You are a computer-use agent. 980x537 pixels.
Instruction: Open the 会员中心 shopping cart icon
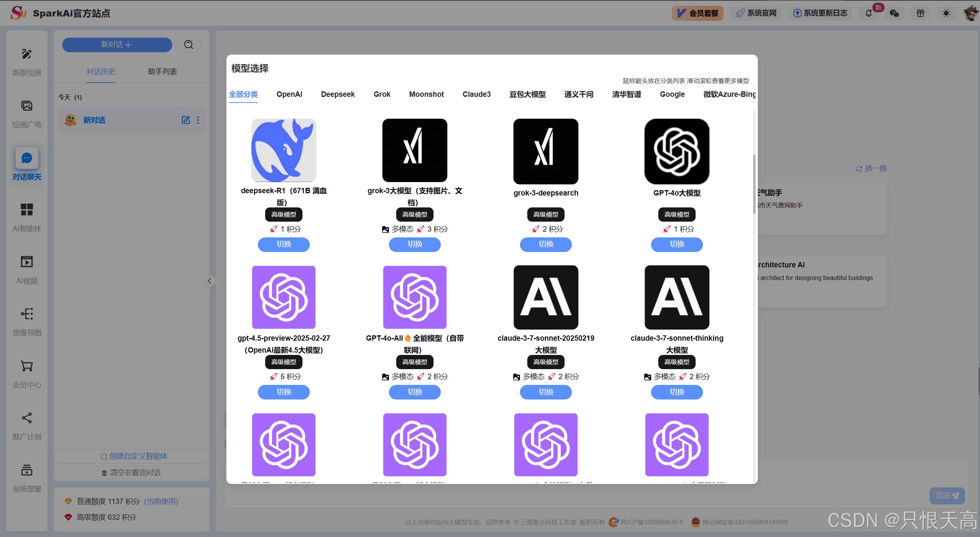coord(27,366)
